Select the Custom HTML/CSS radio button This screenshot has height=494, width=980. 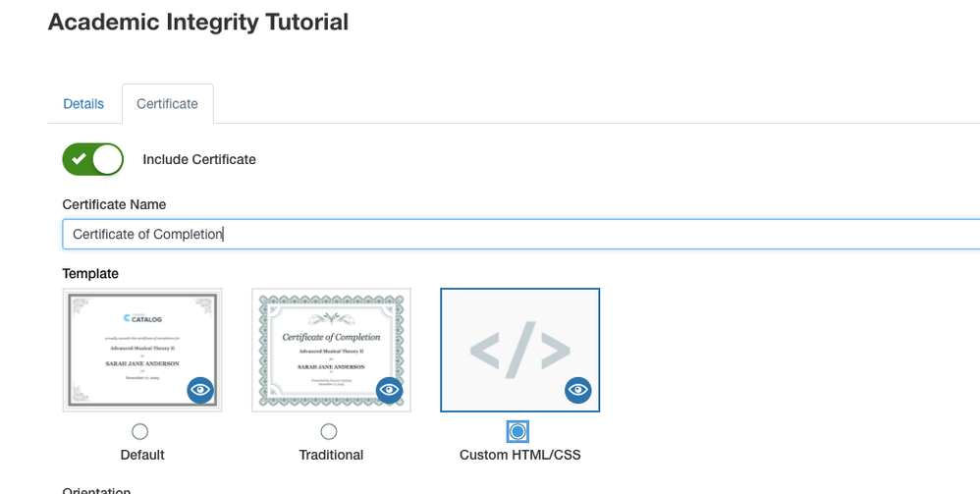pyautogui.click(x=517, y=431)
